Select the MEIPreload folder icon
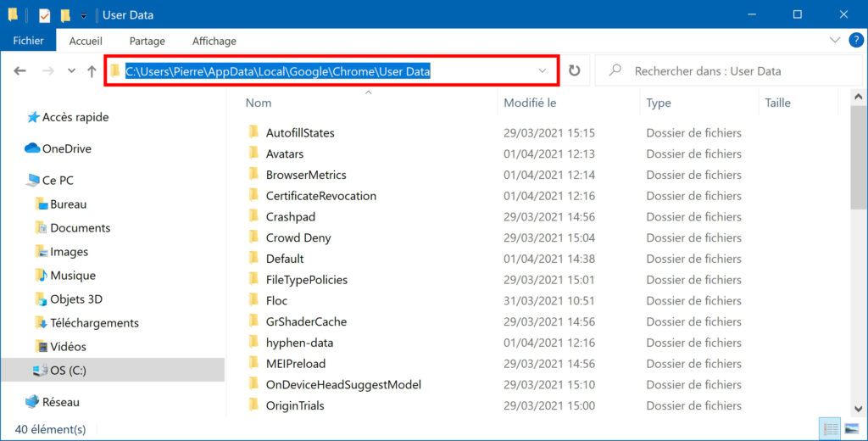This screenshot has height=441, width=868. 253,364
